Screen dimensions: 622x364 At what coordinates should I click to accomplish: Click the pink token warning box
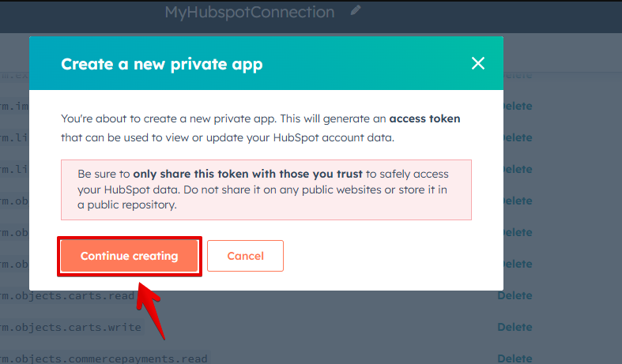(266, 190)
